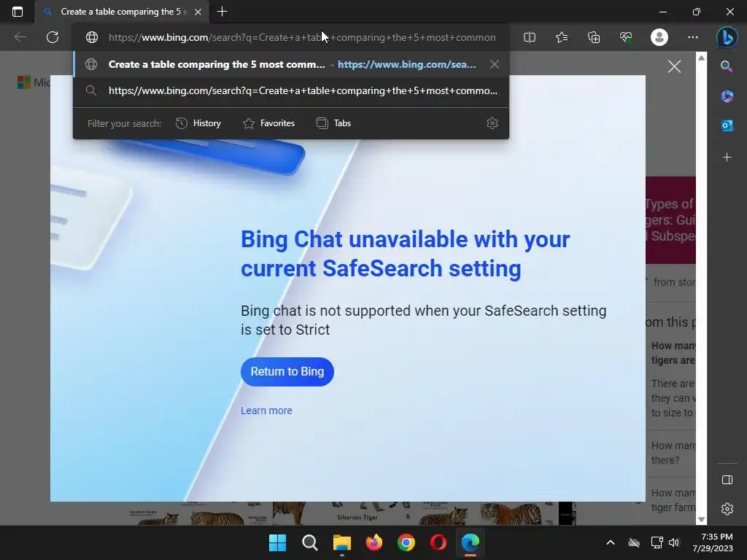This screenshot has height=560, width=747.
Task: Open the Favorites star list icon
Action: [x=562, y=37]
